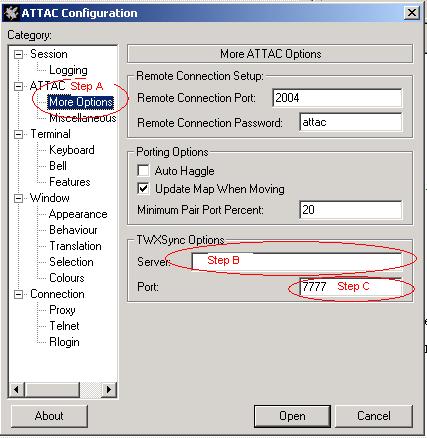
Task: Open the Logging category
Action: [x=68, y=70]
